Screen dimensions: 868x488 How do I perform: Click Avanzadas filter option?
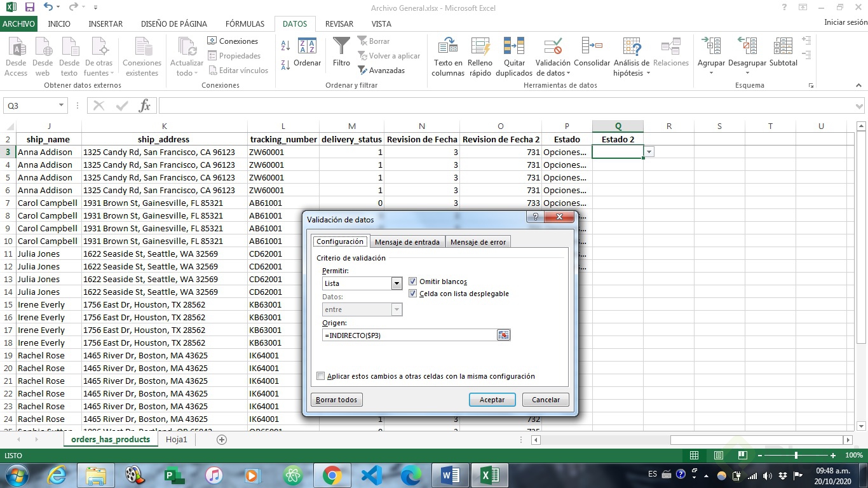coord(381,71)
